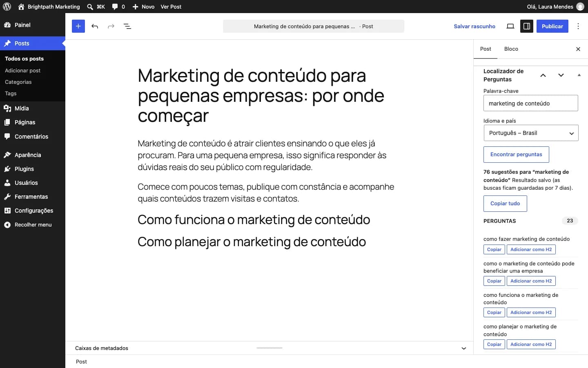588x368 pixels.
Task: Click Encontrar perguntas button
Action: click(x=516, y=155)
